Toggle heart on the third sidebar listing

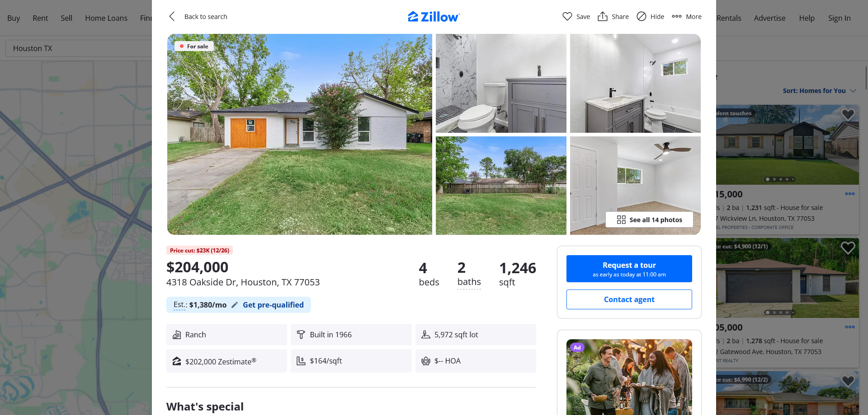coord(848,381)
